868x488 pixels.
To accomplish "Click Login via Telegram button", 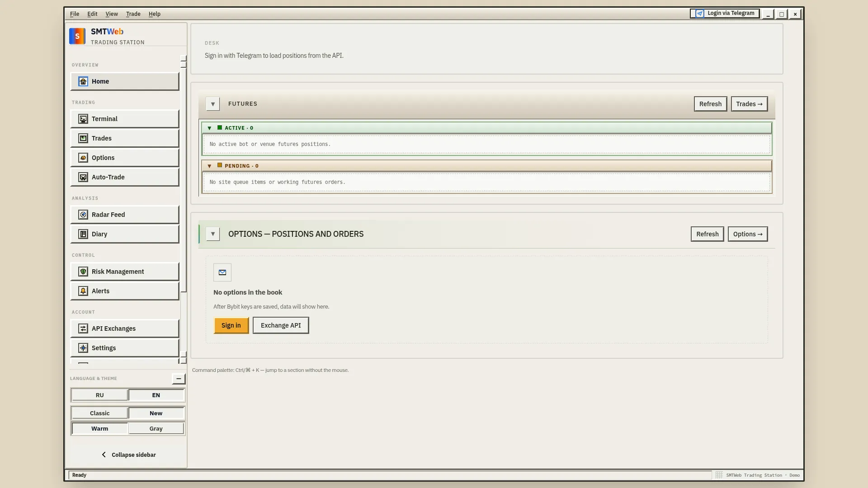I will (x=725, y=14).
